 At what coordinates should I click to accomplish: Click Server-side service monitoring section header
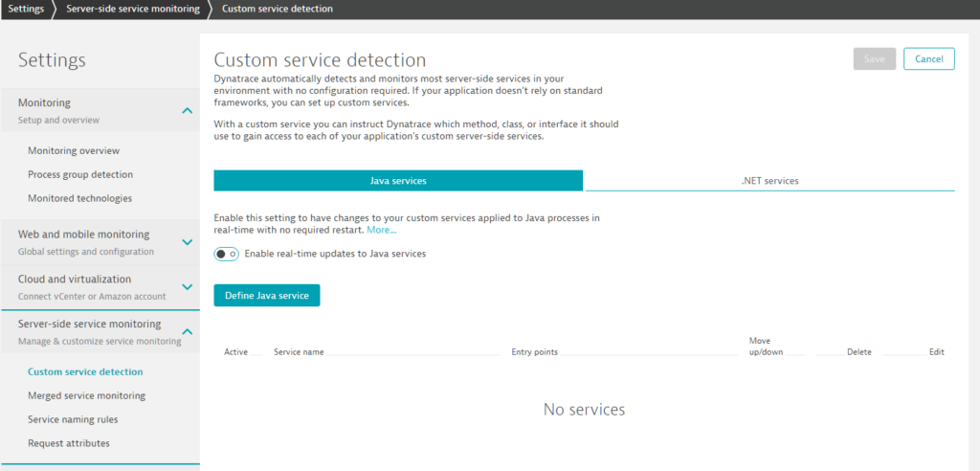[100, 331]
